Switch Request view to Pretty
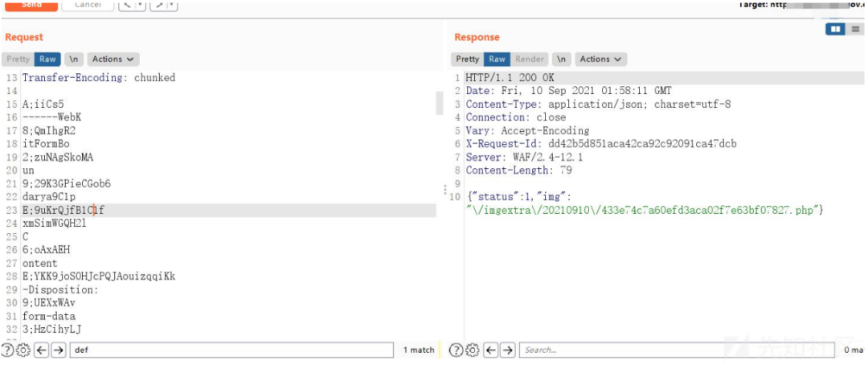This screenshot has height=365, width=868. click(18, 59)
